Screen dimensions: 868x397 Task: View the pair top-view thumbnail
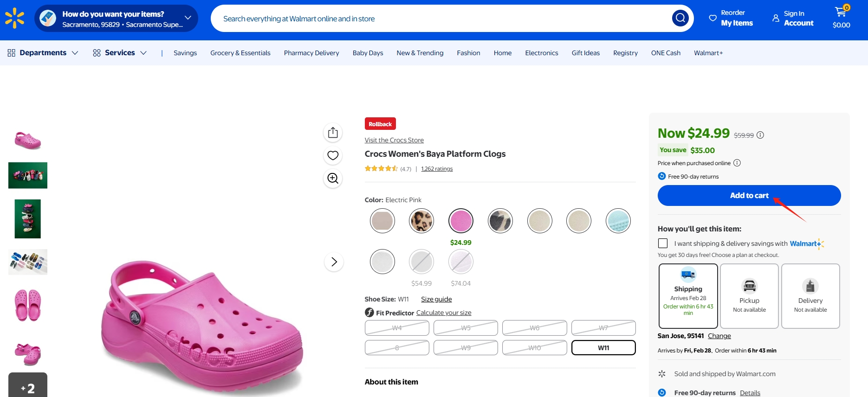28,305
